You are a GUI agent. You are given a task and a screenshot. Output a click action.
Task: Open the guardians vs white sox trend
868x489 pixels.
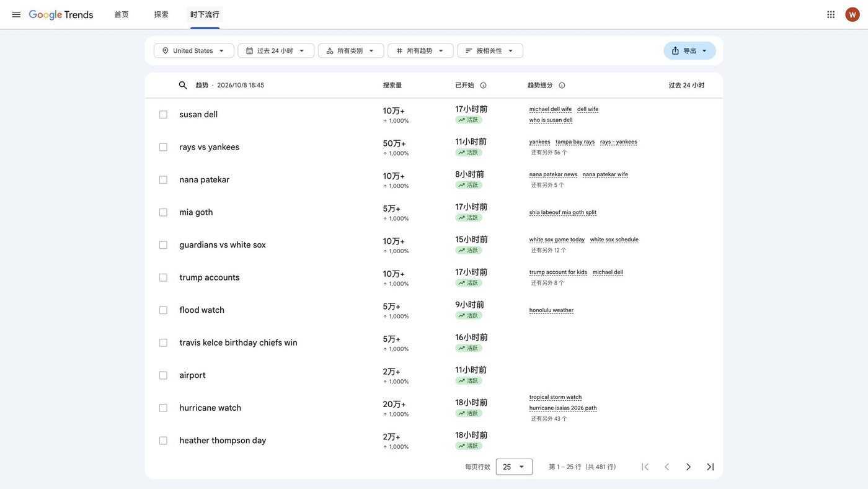[x=223, y=245]
